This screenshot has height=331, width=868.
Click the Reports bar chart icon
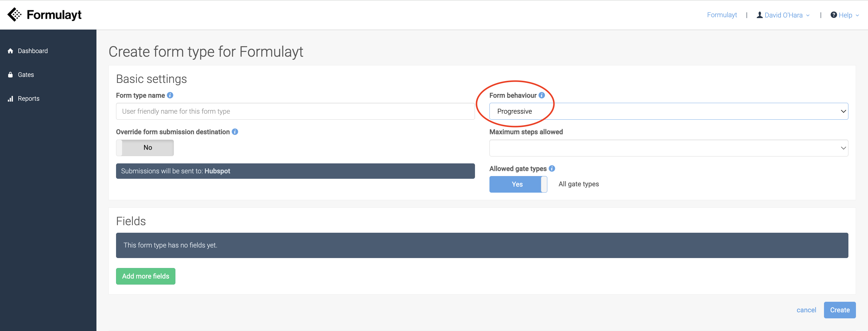click(x=11, y=99)
